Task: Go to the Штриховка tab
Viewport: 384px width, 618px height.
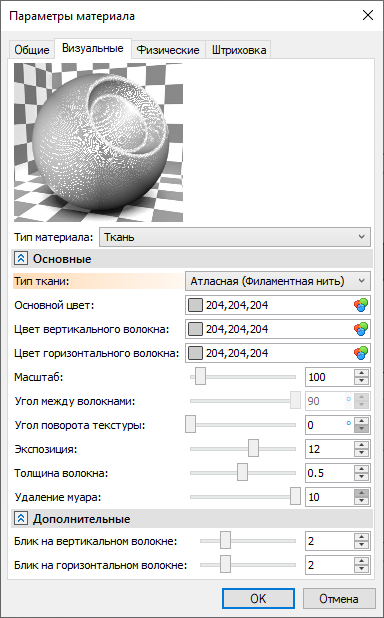Action: 239,50
